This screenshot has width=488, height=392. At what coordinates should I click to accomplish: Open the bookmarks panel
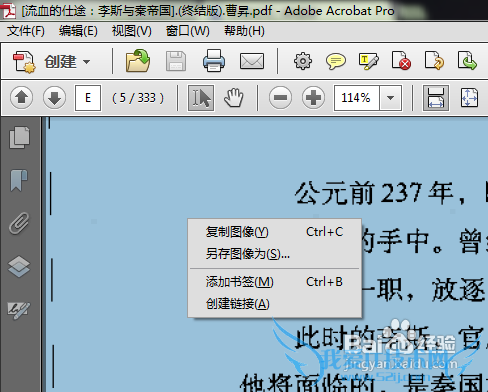point(19,180)
